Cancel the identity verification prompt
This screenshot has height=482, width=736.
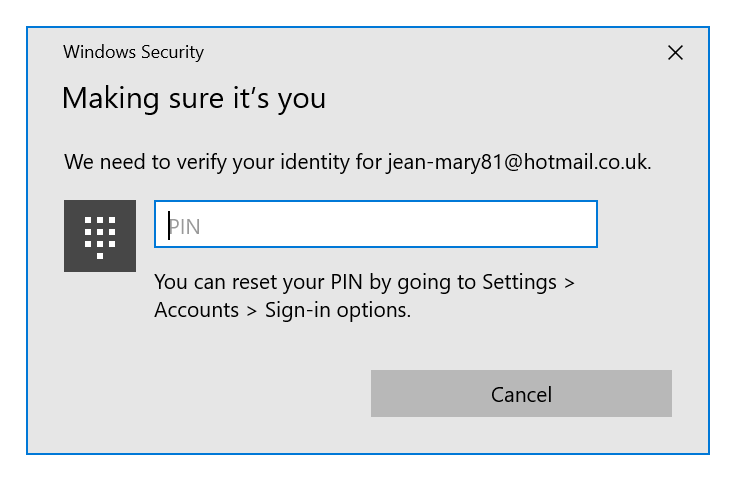(x=521, y=393)
